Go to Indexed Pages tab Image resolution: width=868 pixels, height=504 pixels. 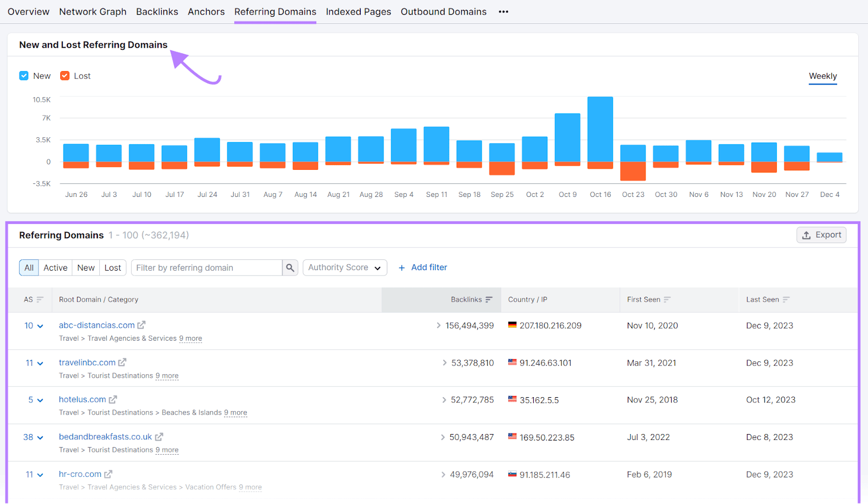(x=359, y=12)
